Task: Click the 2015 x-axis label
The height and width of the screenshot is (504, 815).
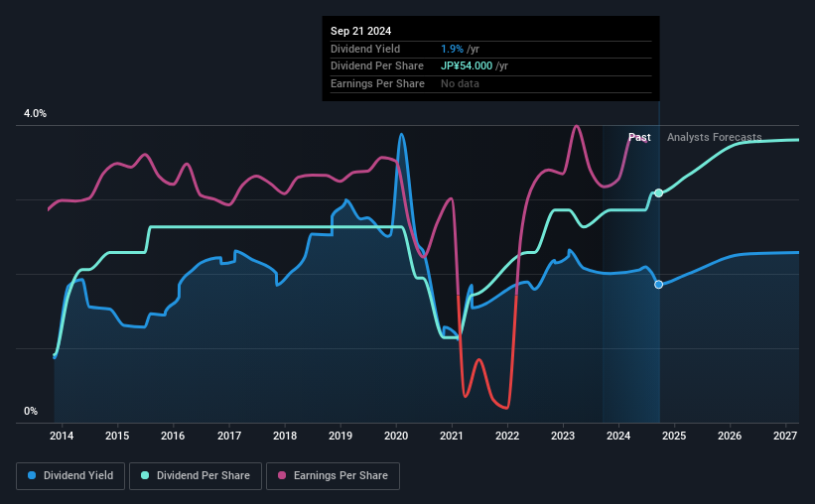Action: click(x=117, y=436)
